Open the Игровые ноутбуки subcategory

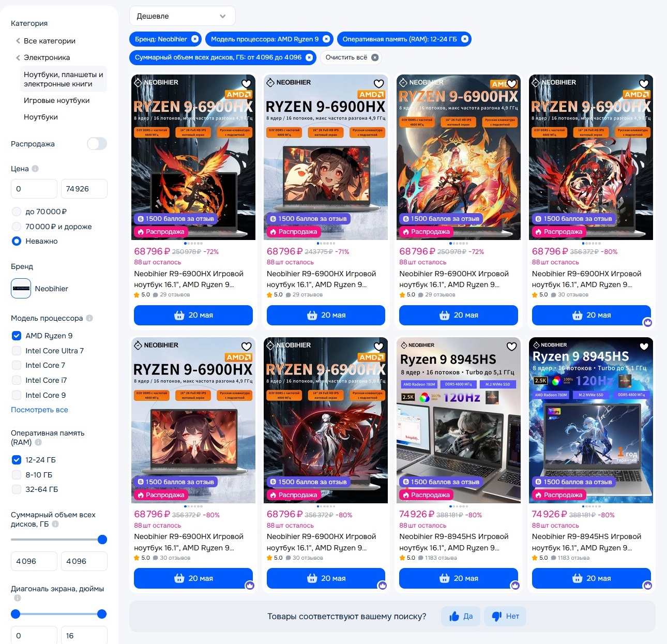pos(57,100)
